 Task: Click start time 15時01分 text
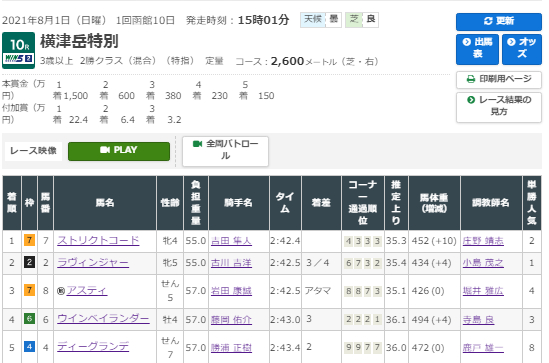point(263,20)
